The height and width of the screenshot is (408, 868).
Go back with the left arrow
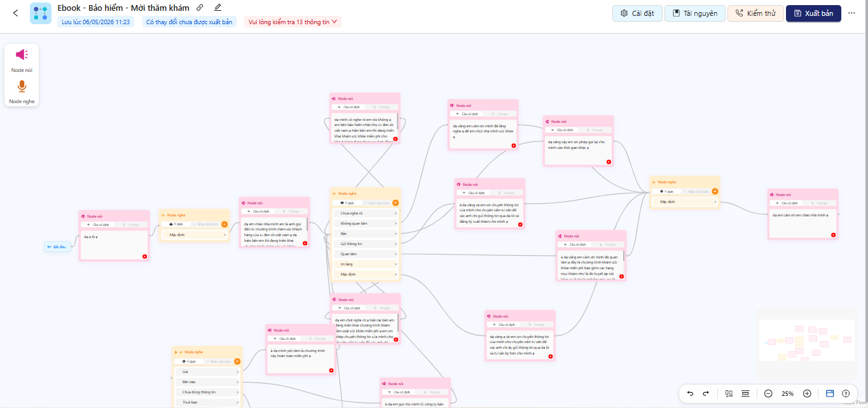click(x=15, y=13)
